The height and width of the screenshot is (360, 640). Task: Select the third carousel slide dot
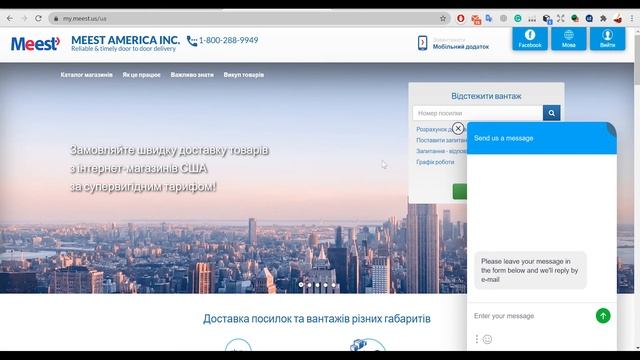tap(318, 284)
